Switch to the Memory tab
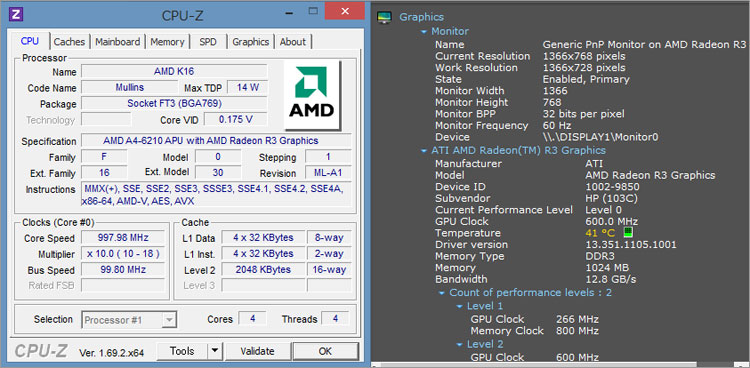This screenshot has height=368, width=750. point(167,42)
